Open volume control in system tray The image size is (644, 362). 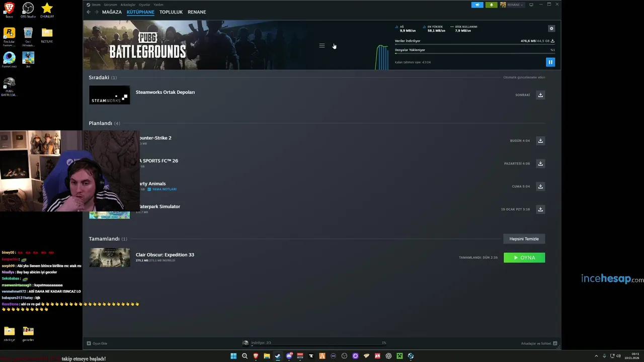pos(619,356)
